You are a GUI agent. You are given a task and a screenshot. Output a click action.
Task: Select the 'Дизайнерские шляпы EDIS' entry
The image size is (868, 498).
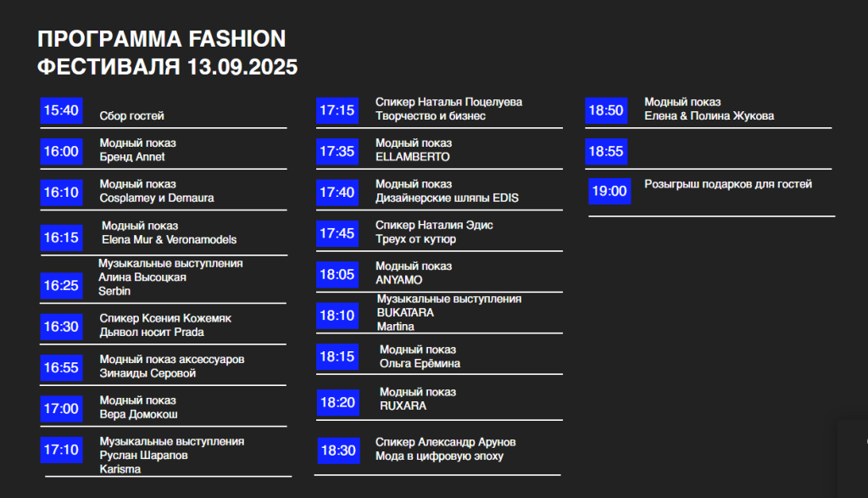point(447,198)
